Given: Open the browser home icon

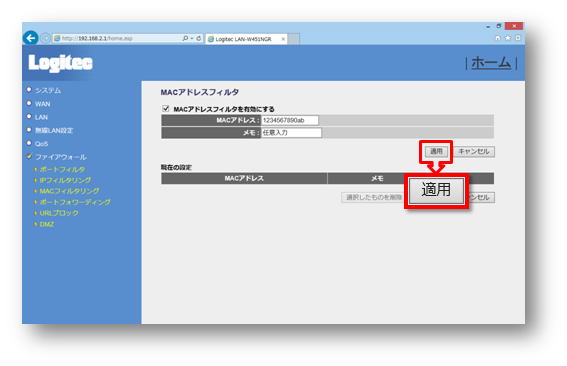Looking at the screenshot, I should [498, 38].
